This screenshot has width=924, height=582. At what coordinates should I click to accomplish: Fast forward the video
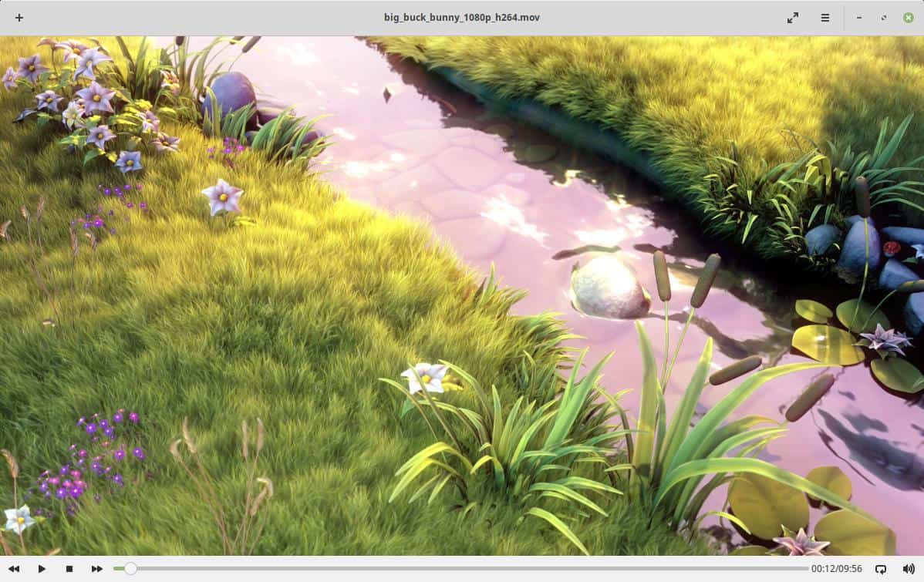point(96,568)
